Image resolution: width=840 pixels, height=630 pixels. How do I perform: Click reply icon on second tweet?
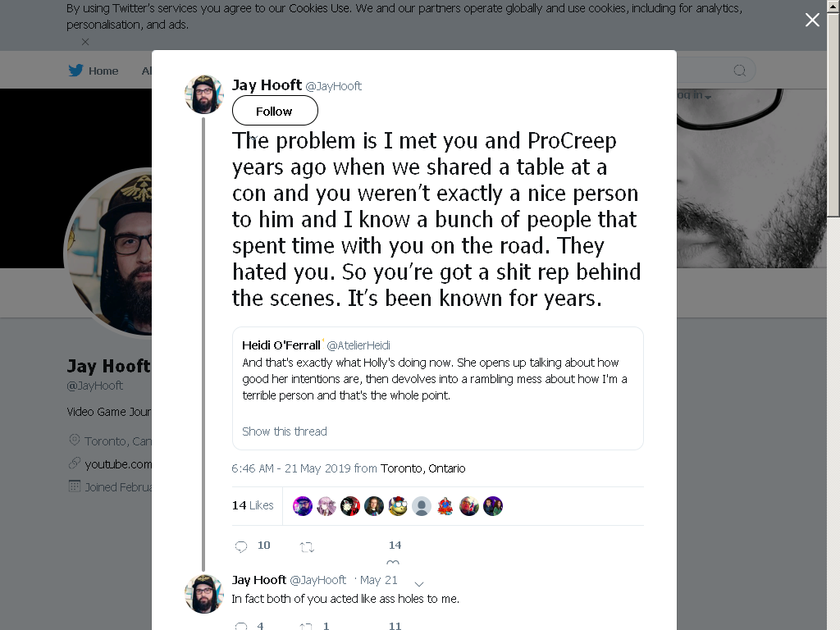pos(241,626)
